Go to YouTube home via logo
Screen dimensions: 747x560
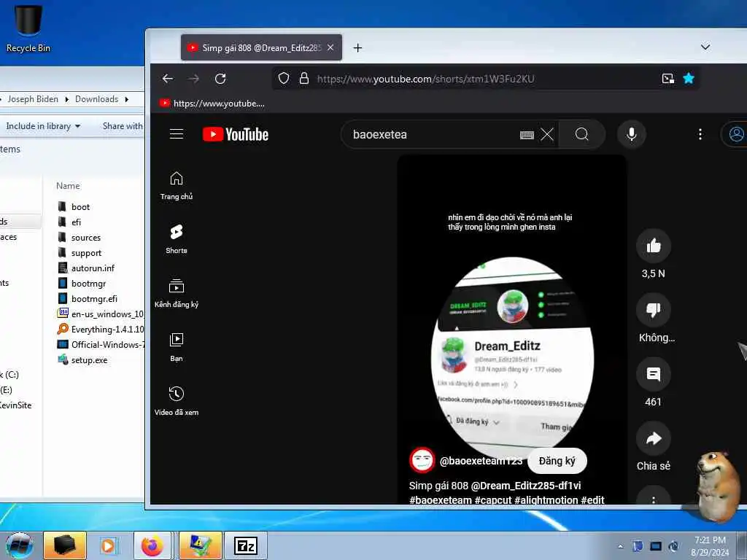236,134
